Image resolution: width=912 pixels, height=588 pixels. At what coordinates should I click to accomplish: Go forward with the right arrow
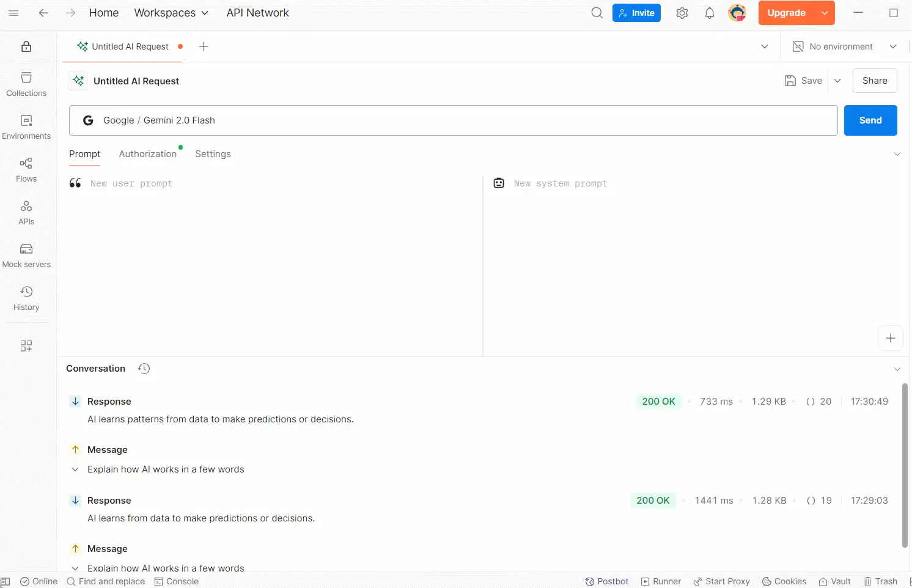[x=71, y=13]
